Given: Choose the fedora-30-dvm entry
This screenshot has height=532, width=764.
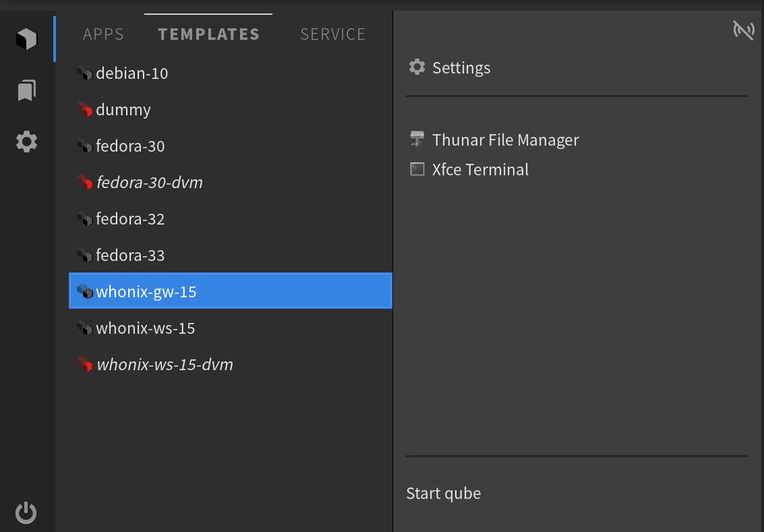Looking at the screenshot, I should pyautogui.click(x=149, y=183).
